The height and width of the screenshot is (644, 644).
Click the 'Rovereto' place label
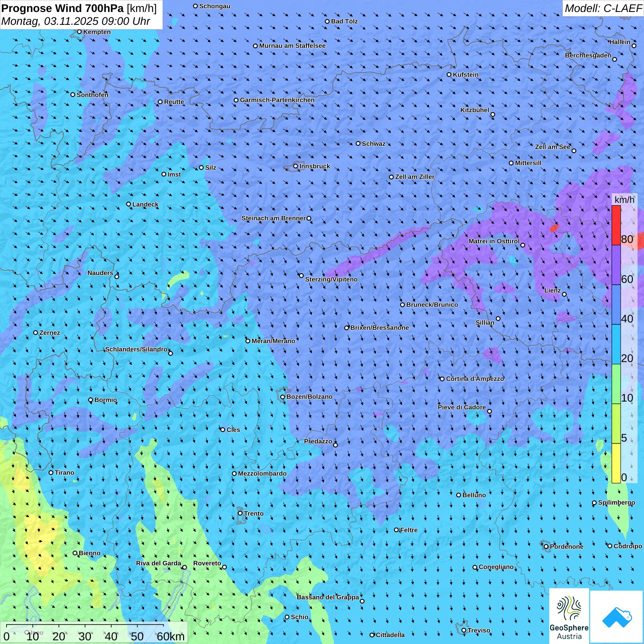pos(207,563)
